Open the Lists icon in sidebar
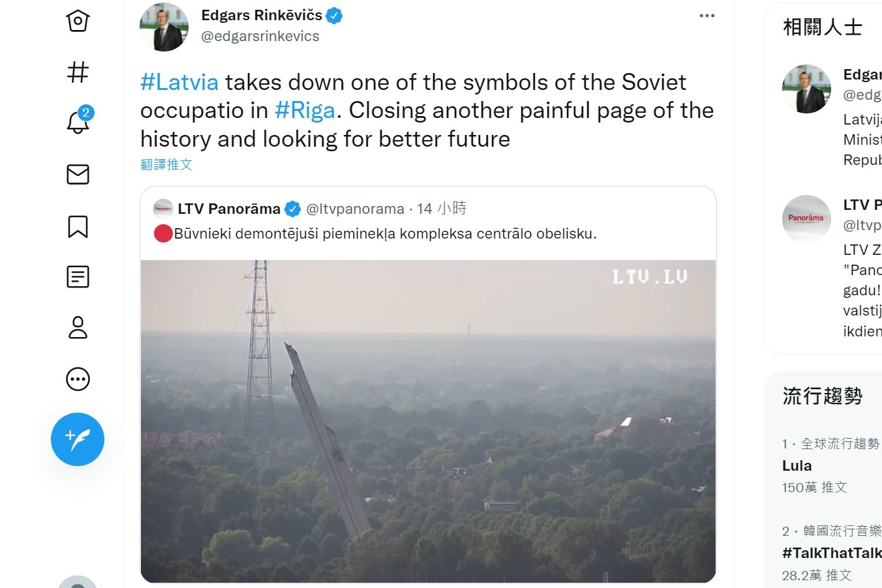This screenshot has width=882, height=588. [x=78, y=277]
